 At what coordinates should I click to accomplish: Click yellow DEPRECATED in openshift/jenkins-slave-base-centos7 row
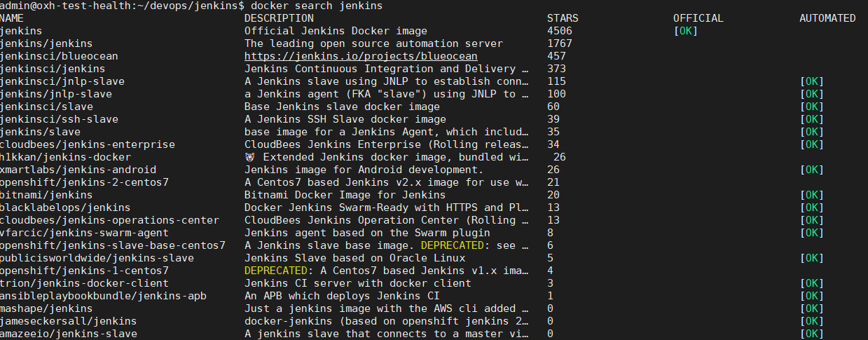(453, 245)
